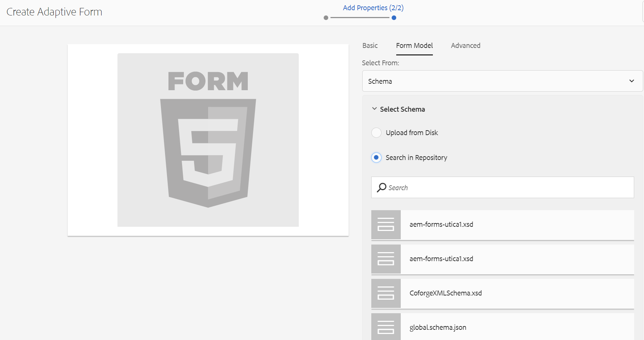Click the Add Properties (2/2) step label
This screenshot has height=340, width=644.
click(373, 8)
